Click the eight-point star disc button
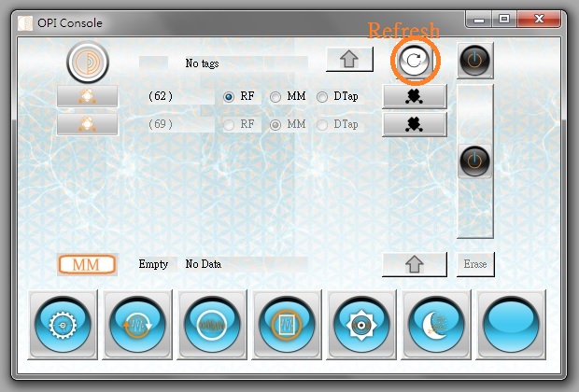 361,325
